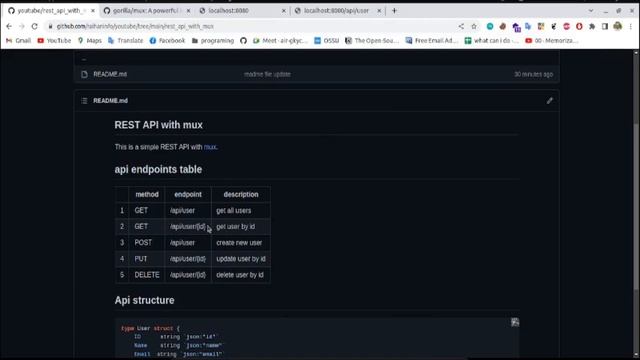The height and width of the screenshot is (360, 640).
Task: Open the OSSU bookmark
Action: 327,40
